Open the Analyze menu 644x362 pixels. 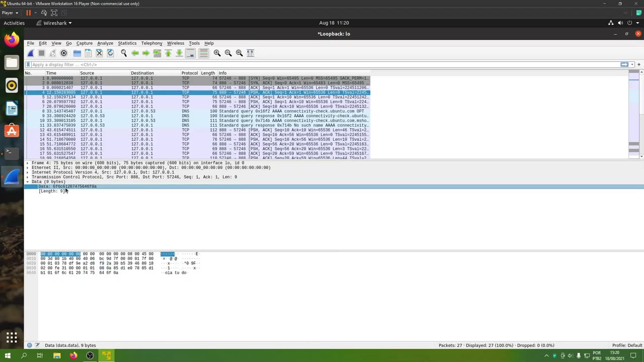[105, 43]
